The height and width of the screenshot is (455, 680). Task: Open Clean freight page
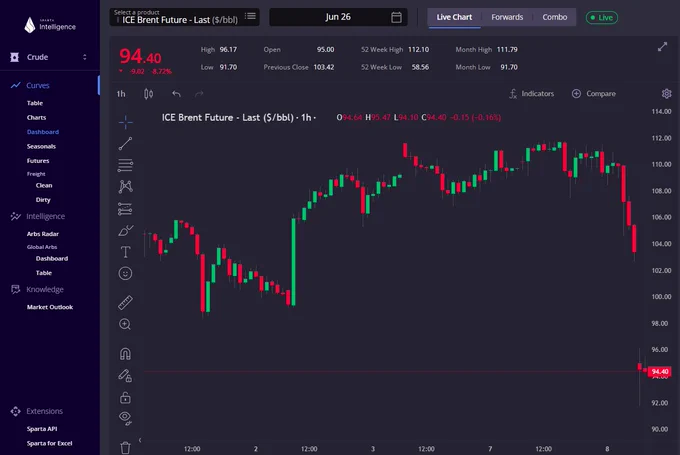(44, 185)
